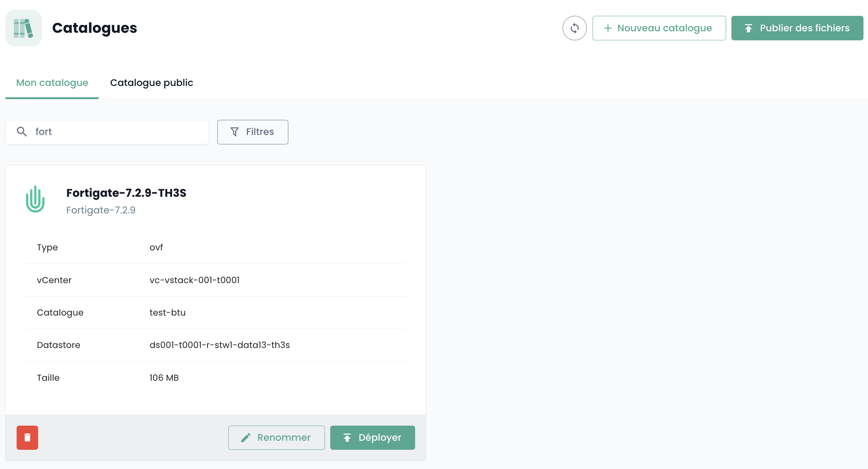Open the Catalogue public tab

point(151,83)
